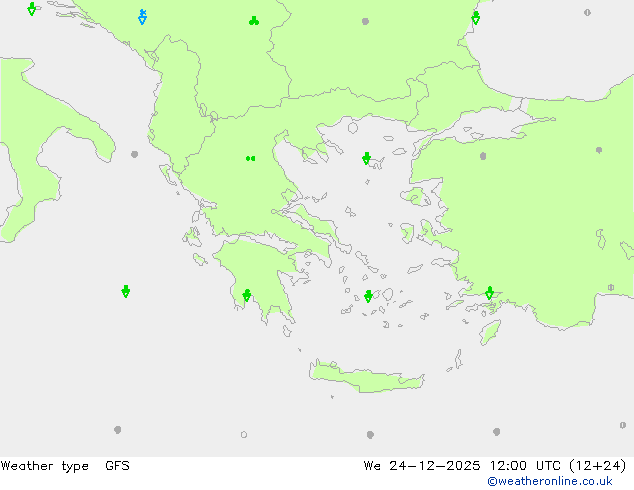This screenshot has height=490, width=634.
Task: Click the 'We 24-12-2025 12:00 UTC (12+24)' timestamp
Action: pyautogui.click(x=495, y=466)
